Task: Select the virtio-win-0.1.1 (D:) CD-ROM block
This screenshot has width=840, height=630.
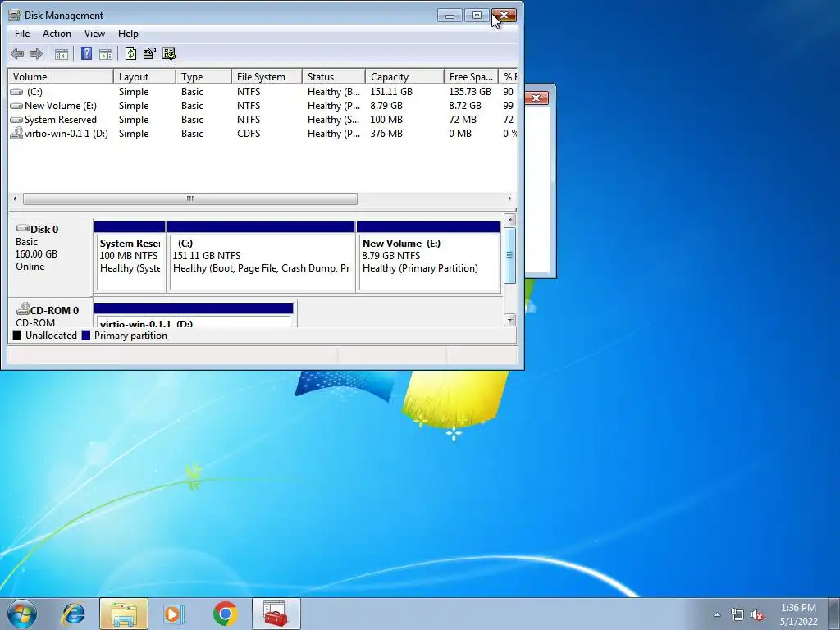Action: coord(194,315)
